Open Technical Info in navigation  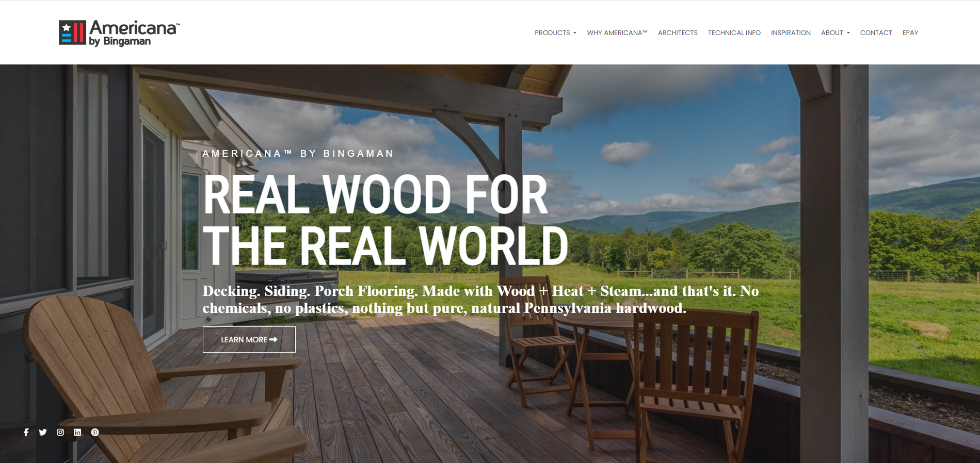coord(734,32)
